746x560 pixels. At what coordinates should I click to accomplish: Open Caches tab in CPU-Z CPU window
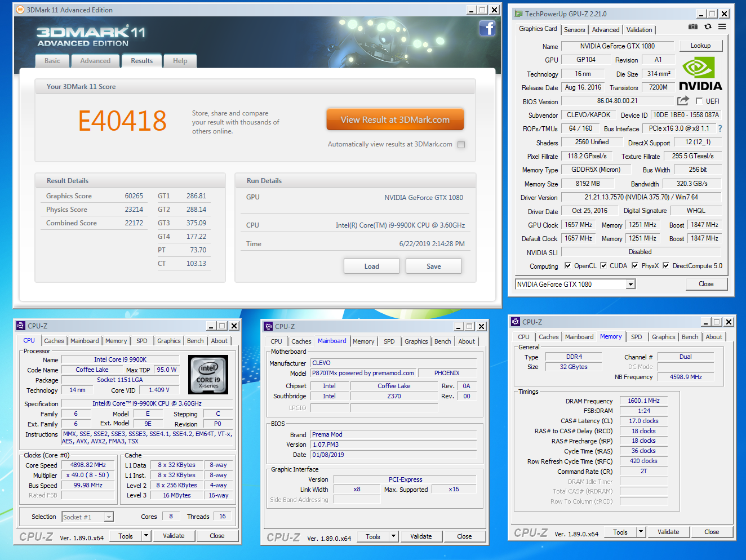54,341
